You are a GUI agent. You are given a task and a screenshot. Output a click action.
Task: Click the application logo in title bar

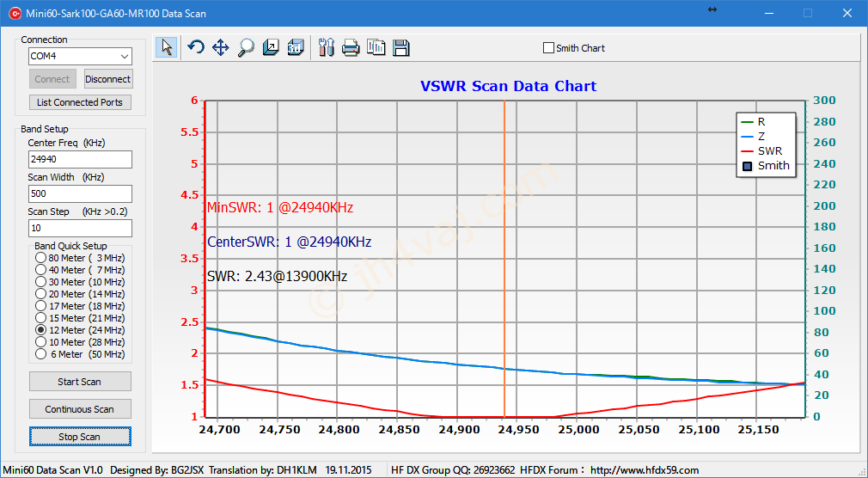click(15, 13)
